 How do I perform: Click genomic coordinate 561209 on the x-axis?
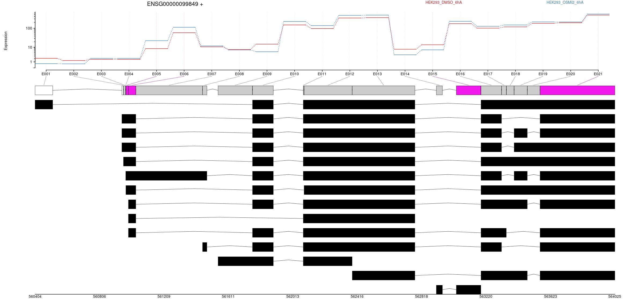(164, 297)
